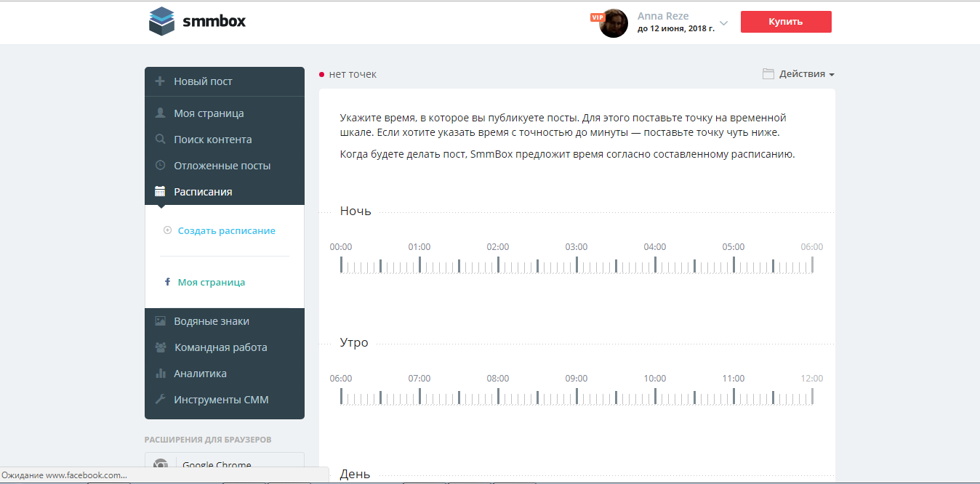Click the 04:00 time label
Screen dimensions: 980x484
tap(655, 247)
